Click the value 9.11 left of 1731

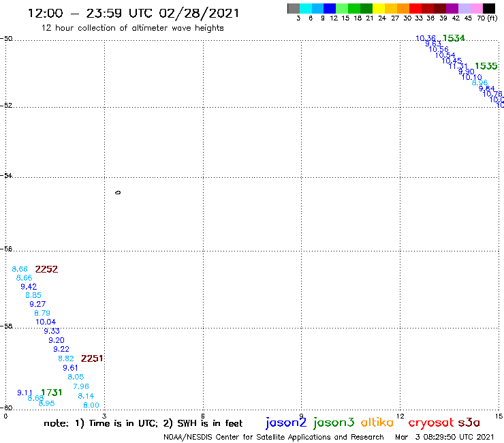(25, 393)
